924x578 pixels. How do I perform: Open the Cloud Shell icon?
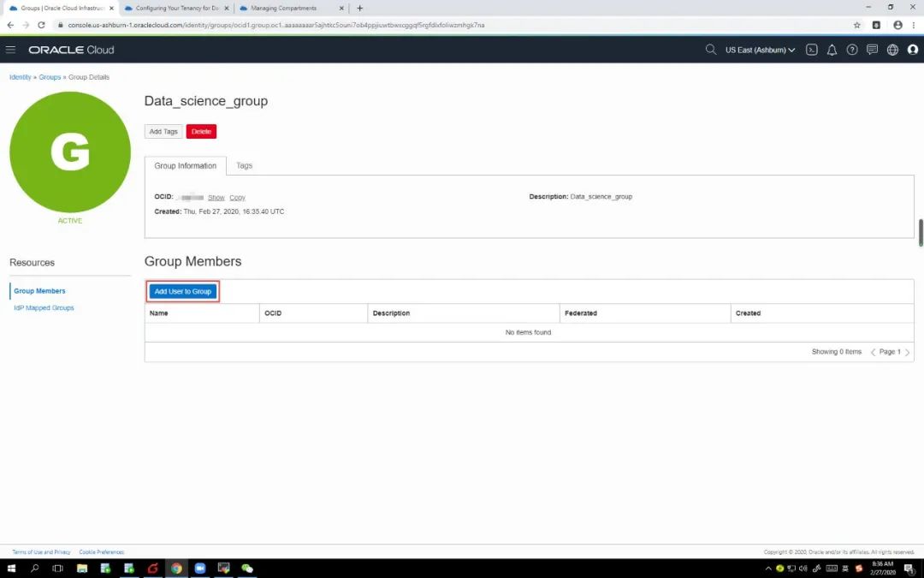coord(812,50)
